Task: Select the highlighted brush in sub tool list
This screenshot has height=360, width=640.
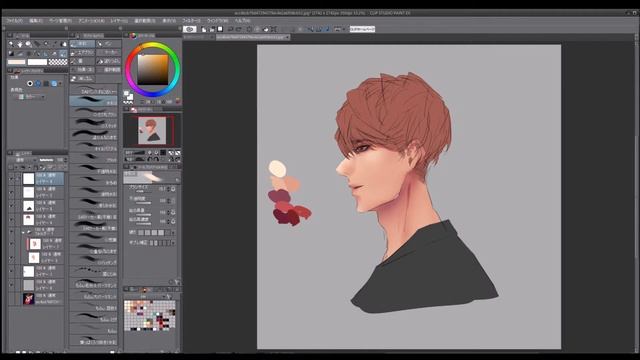Action: point(93,101)
